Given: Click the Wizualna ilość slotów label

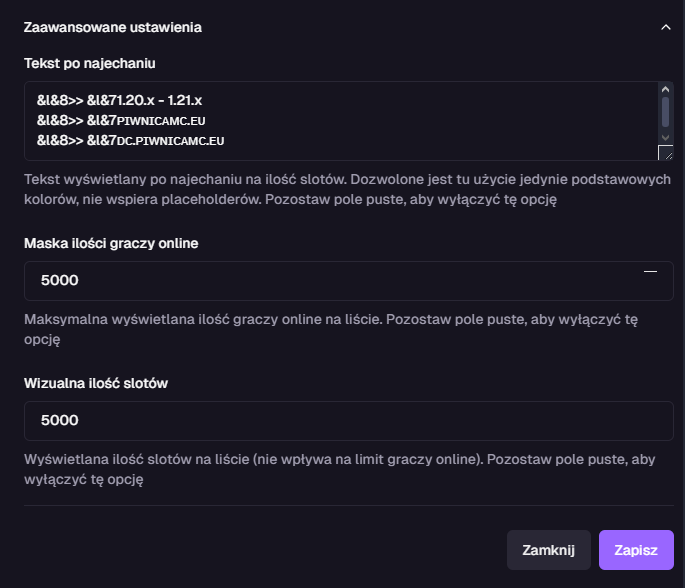Looking at the screenshot, I should pyautogui.click(x=95, y=383).
